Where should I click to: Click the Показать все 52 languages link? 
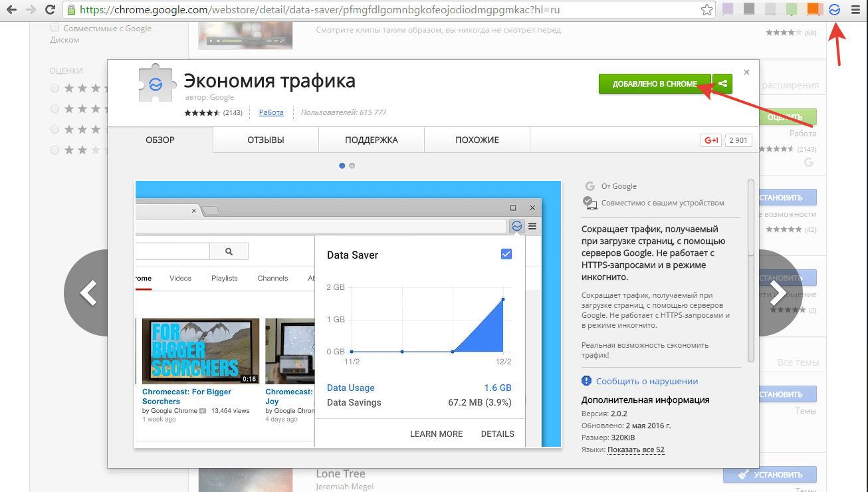(x=636, y=449)
